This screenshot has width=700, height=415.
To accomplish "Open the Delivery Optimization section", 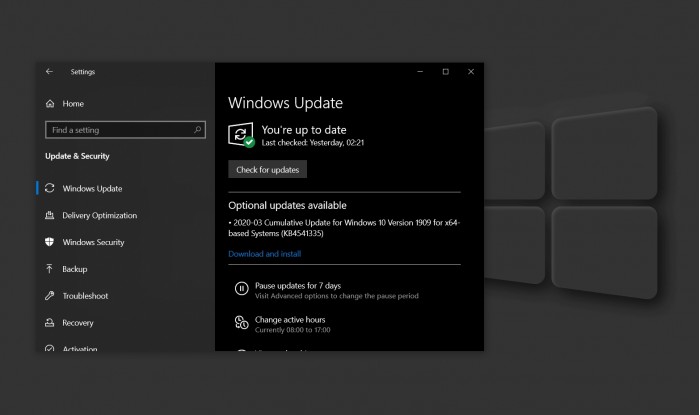I will pos(99,216).
